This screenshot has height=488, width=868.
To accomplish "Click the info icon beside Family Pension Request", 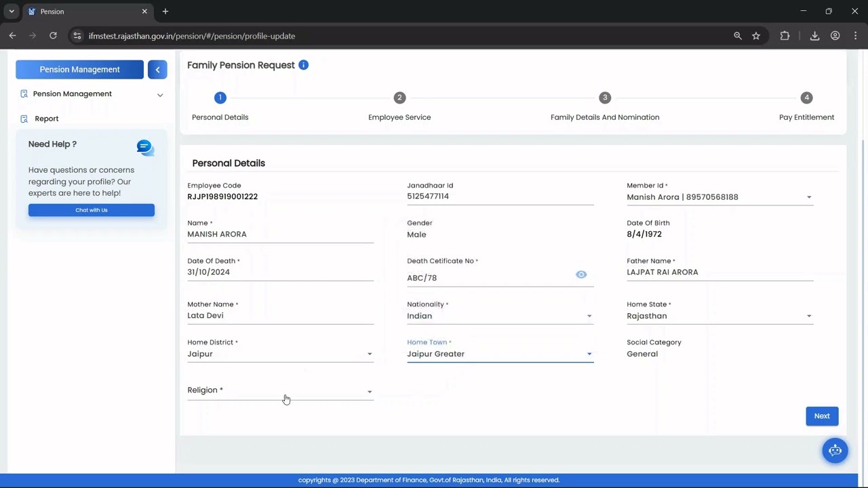I will 303,65.
